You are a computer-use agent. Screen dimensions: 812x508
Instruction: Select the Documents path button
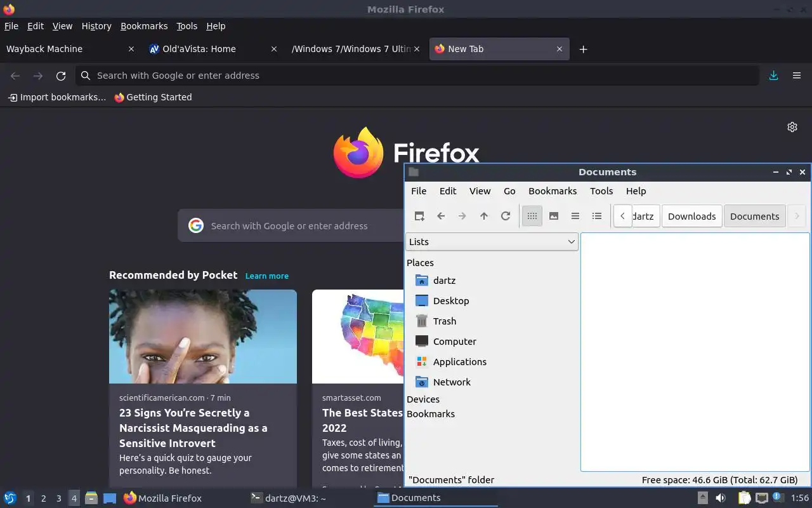click(x=754, y=217)
